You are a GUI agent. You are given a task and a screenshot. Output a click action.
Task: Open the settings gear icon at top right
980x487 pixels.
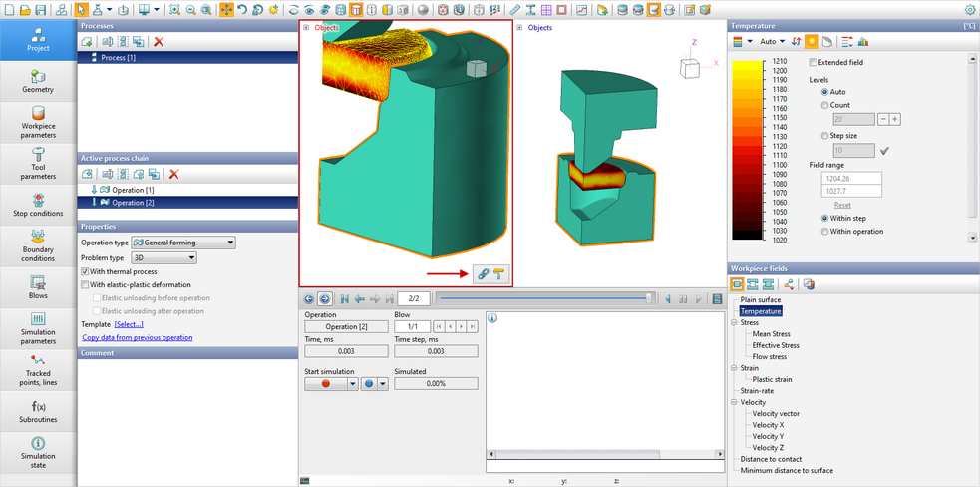(x=969, y=10)
